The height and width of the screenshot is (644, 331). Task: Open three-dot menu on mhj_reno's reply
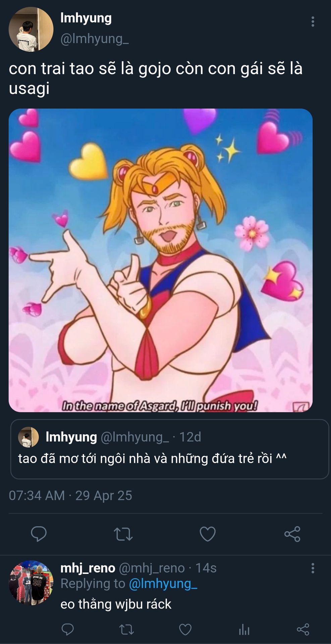click(x=313, y=568)
